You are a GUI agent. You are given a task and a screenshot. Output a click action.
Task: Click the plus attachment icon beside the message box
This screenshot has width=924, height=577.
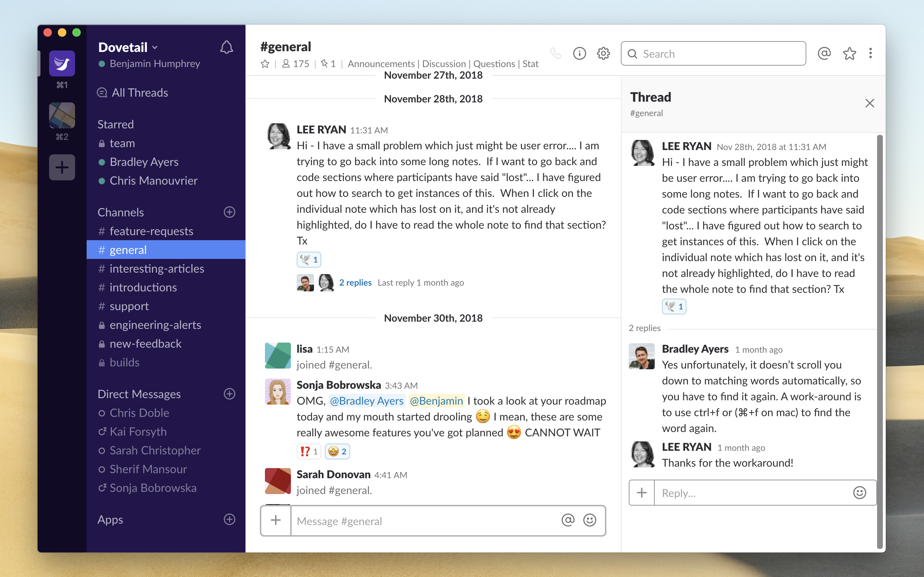(x=275, y=520)
